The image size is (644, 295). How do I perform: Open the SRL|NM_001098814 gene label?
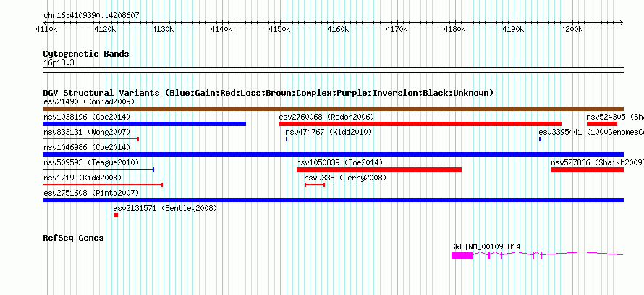tap(486, 246)
